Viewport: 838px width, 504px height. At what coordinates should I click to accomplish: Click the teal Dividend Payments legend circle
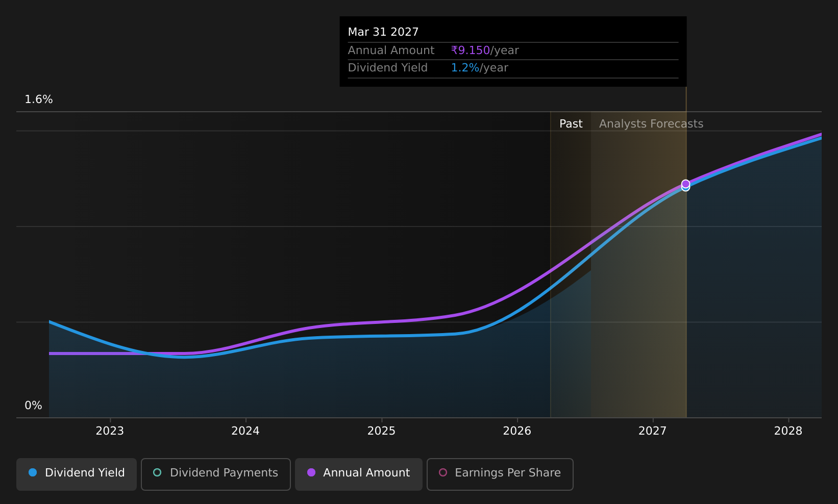pos(157,472)
